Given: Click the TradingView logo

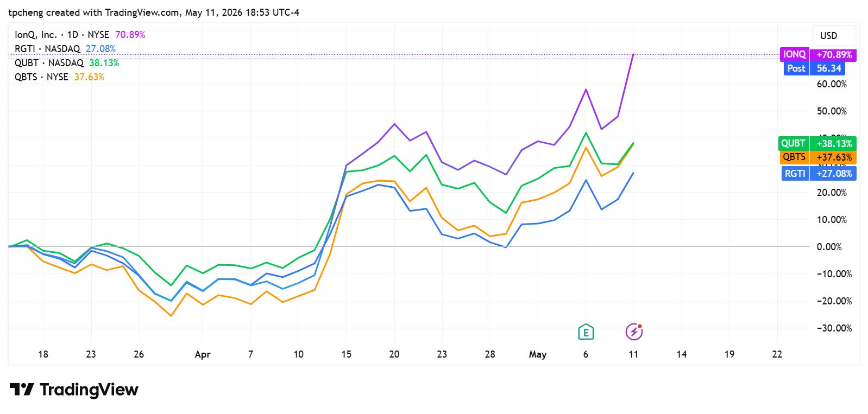Looking at the screenshot, I should 74,390.
